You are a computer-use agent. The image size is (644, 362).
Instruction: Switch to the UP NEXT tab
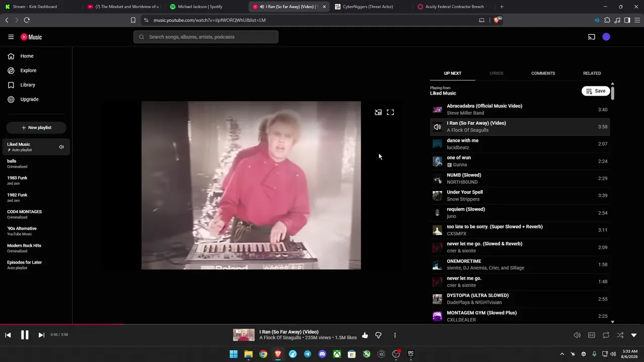pos(452,73)
